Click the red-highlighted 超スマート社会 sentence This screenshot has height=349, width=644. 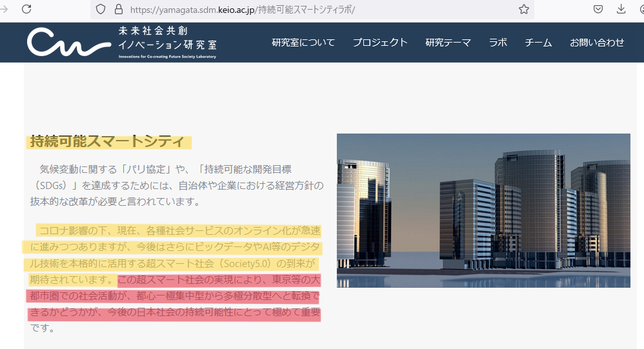[x=174, y=297]
